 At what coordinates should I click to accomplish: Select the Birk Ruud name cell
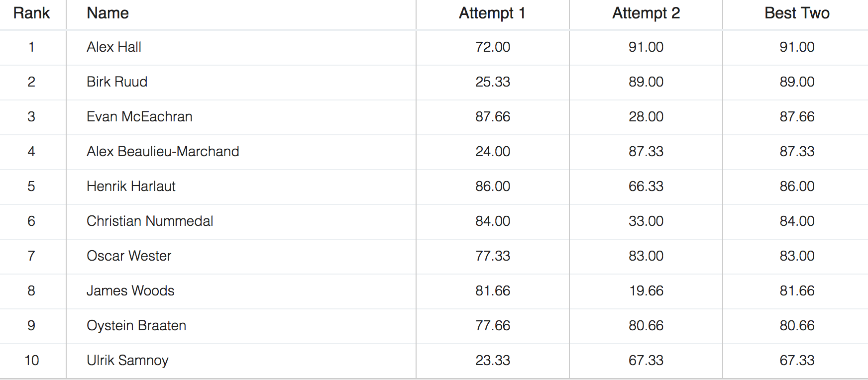pos(117,82)
